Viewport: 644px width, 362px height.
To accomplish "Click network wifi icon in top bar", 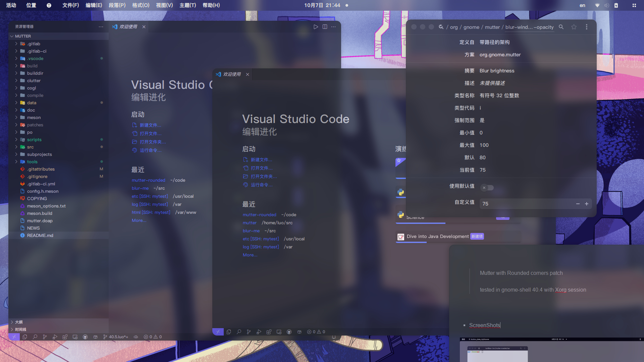I will [597, 5].
